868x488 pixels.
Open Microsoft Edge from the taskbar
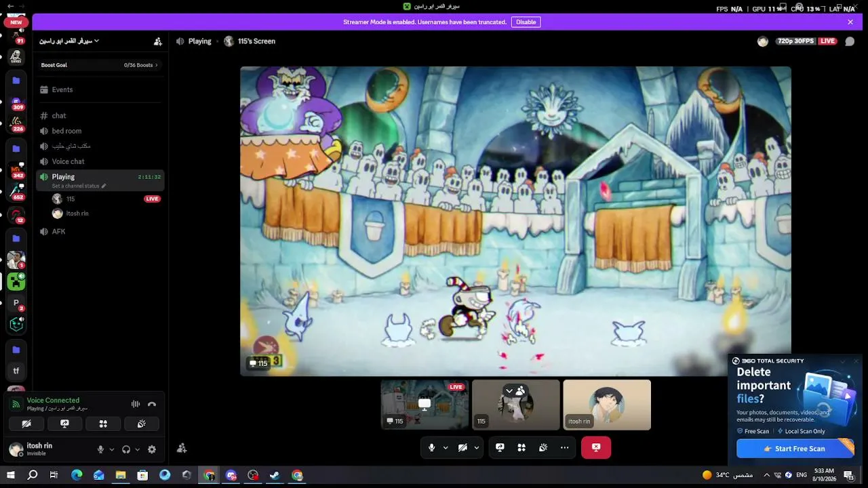[77, 475]
